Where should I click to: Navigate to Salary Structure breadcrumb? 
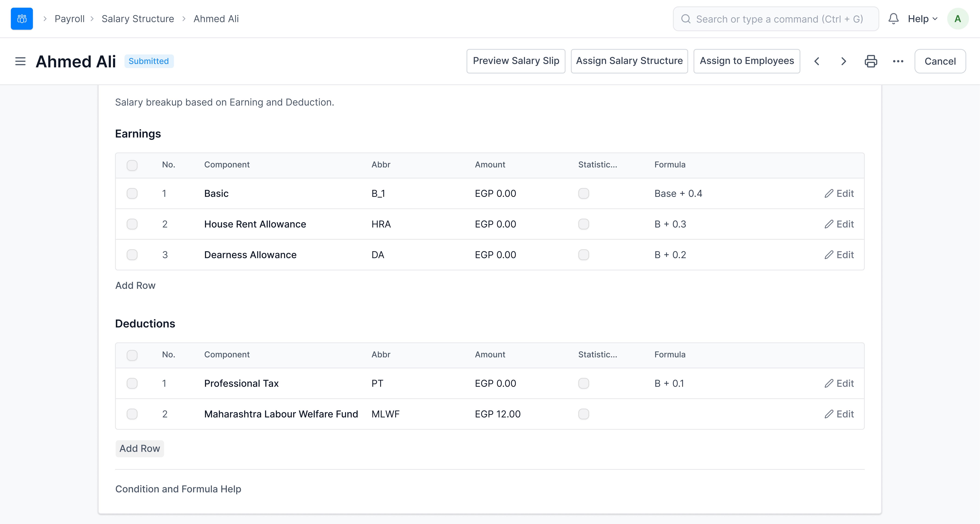pyautogui.click(x=138, y=19)
